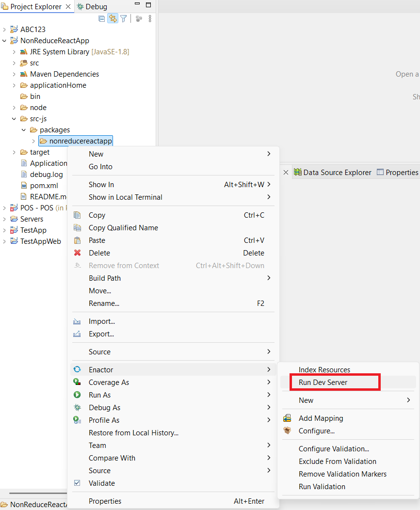420x510 pixels.
Task: Switch to Data Source Explorer tab
Action: [x=332, y=173]
